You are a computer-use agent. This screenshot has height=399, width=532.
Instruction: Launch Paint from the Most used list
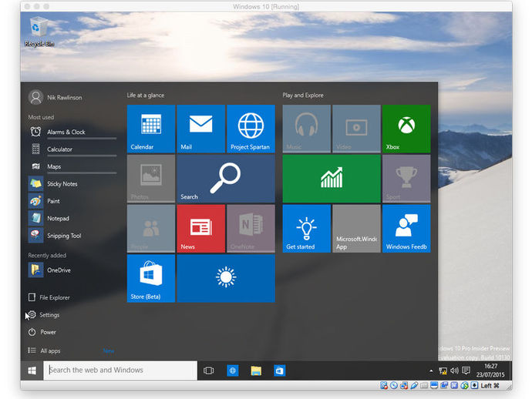(72, 201)
